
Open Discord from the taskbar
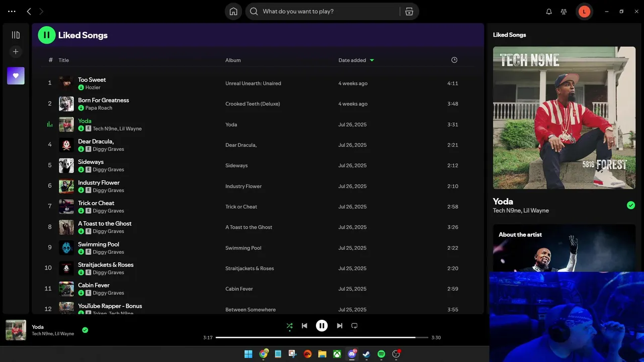352,354
